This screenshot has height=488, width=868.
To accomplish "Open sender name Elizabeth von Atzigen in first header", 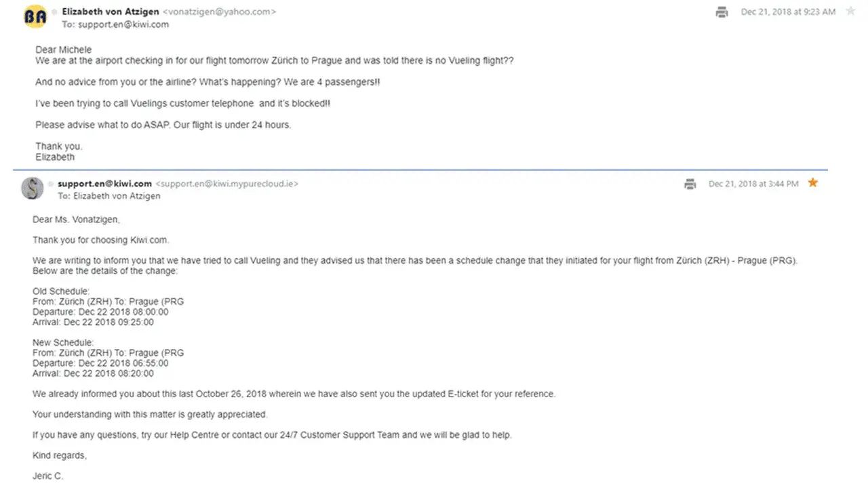I will point(111,12).
